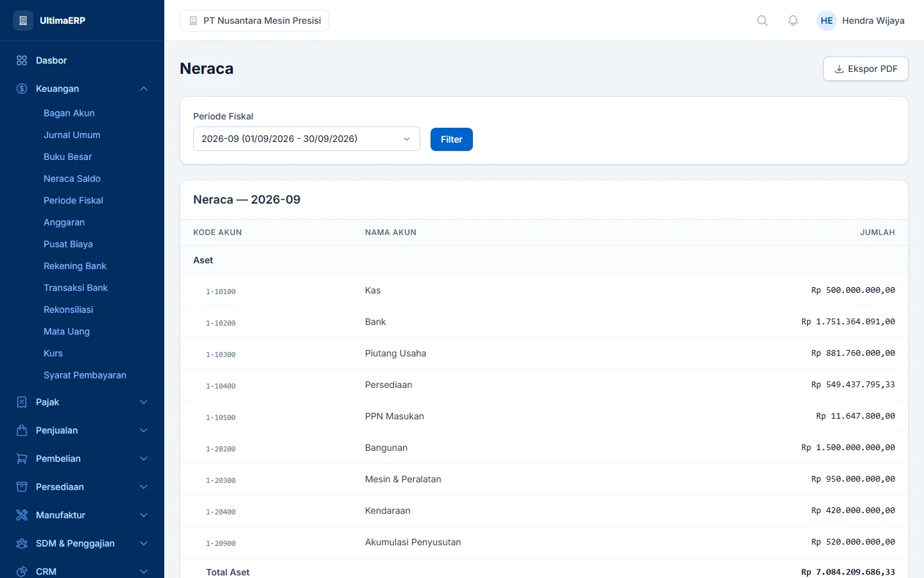The width and height of the screenshot is (924, 578).
Task: Open Periode Fiskal sidebar item
Action: [x=73, y=200]
